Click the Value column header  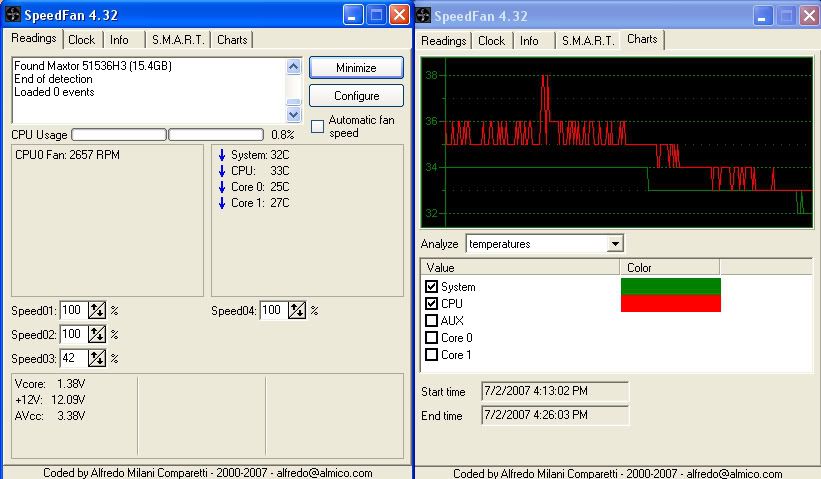point(520,268)
